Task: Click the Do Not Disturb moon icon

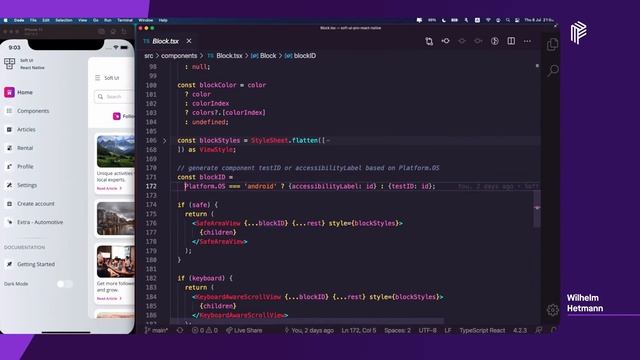Action: click(444, 20)
